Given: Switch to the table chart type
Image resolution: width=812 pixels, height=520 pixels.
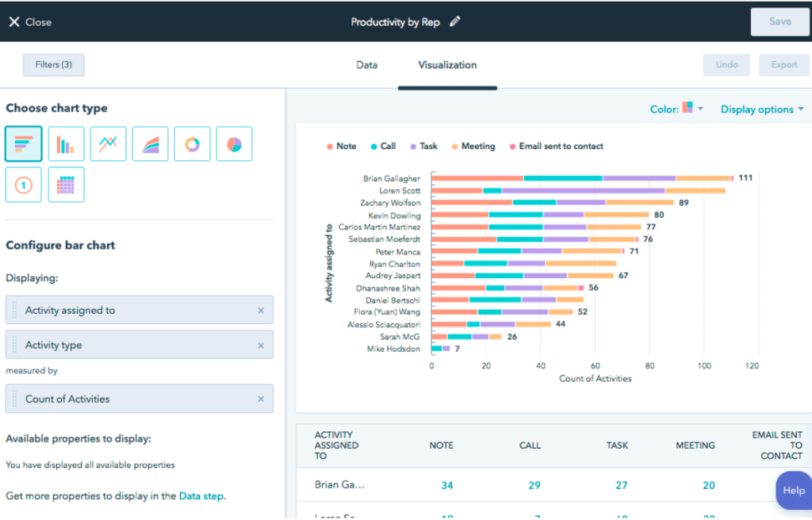Looking at the screenshot, I should click(x=66, y=185).
